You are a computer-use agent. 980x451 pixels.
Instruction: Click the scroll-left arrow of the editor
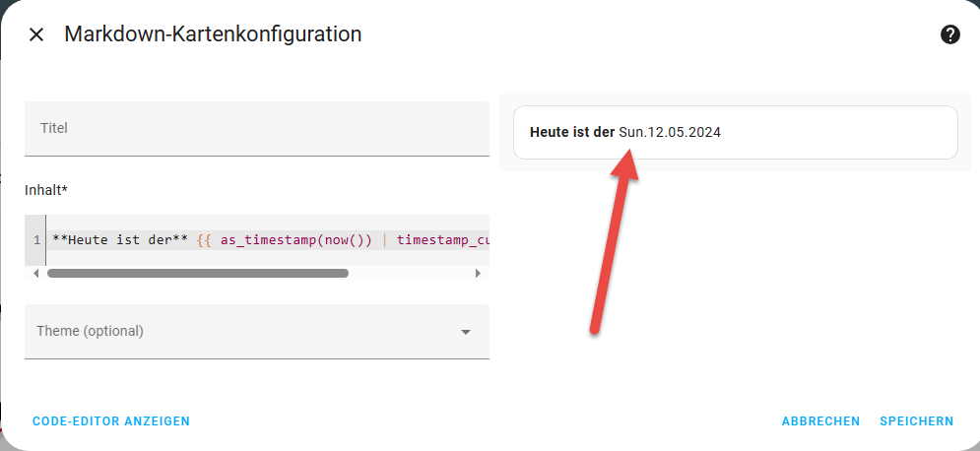coord(36,273)
